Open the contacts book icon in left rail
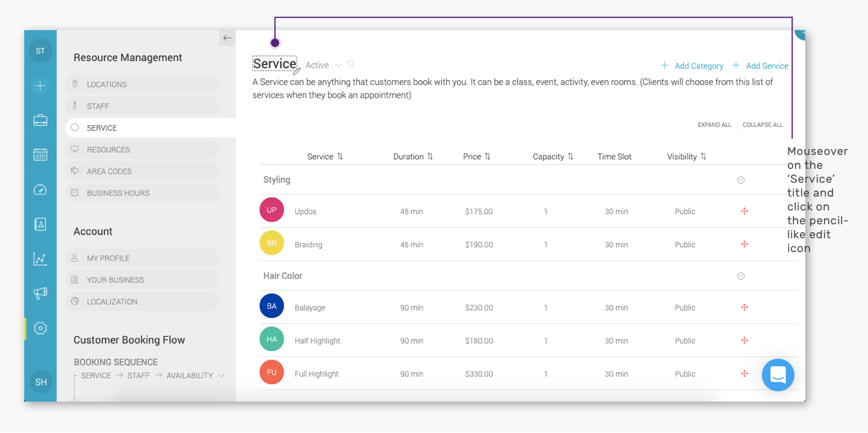 [x=40, y=224]
